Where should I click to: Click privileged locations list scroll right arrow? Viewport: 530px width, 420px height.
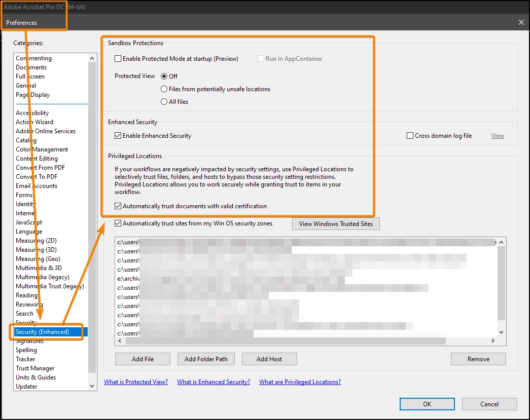click(493, 340)
